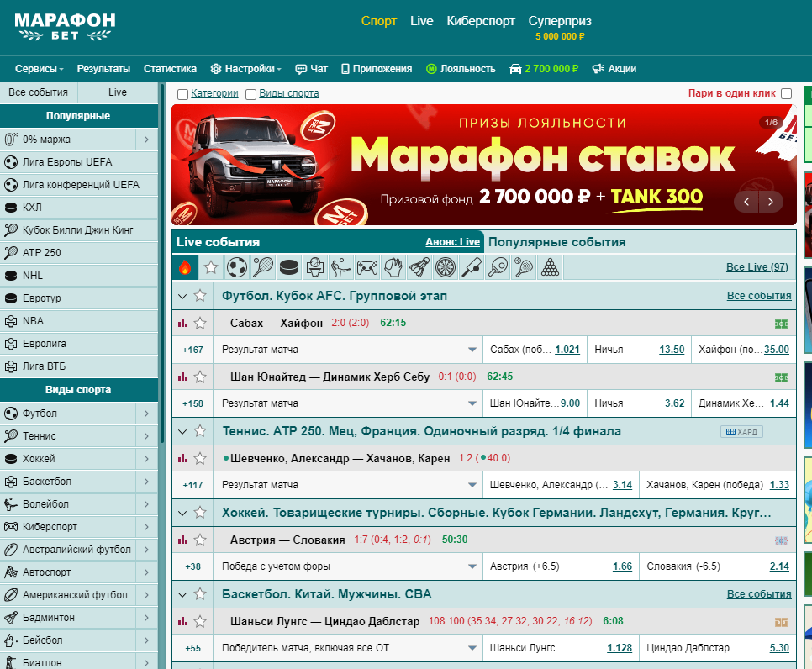
Task: Open market dropdown for Сабах — Хайфон Результат матча
Action: 472,350
